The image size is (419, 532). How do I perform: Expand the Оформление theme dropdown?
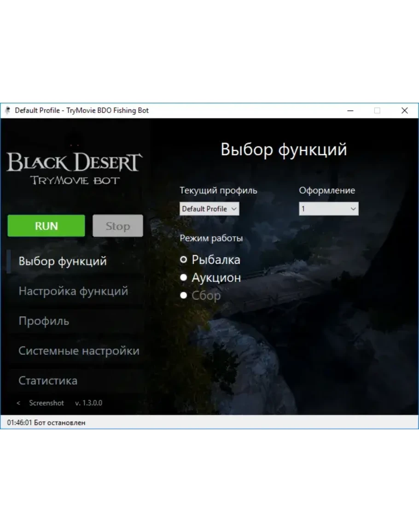tap(328, 209)
